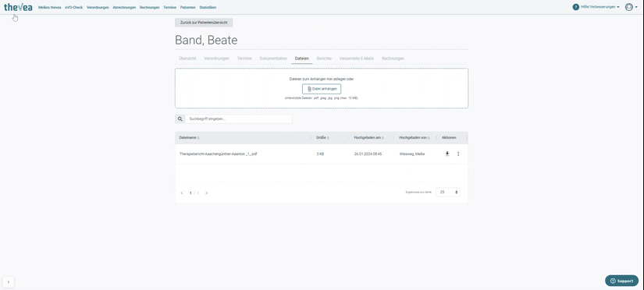
Task: Sort table by Dateiname column
Action: pyautogui.click(x=190, y=138)
